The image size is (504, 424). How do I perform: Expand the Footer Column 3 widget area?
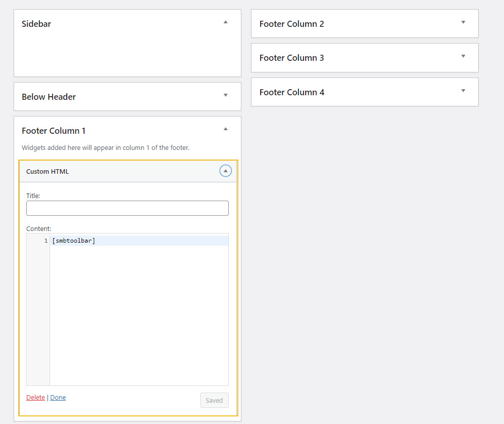pyautogui.click(x=463, y=57)
